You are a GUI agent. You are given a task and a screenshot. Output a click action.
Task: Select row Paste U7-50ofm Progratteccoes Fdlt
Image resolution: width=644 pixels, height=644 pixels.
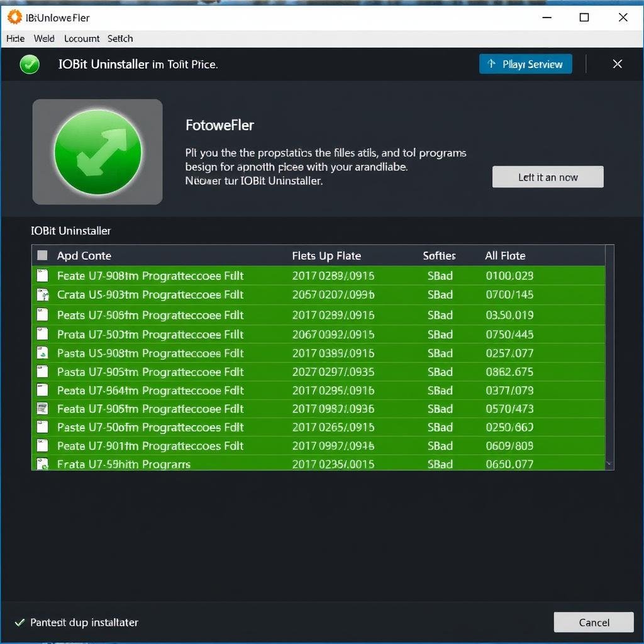[x=318, y=427]
